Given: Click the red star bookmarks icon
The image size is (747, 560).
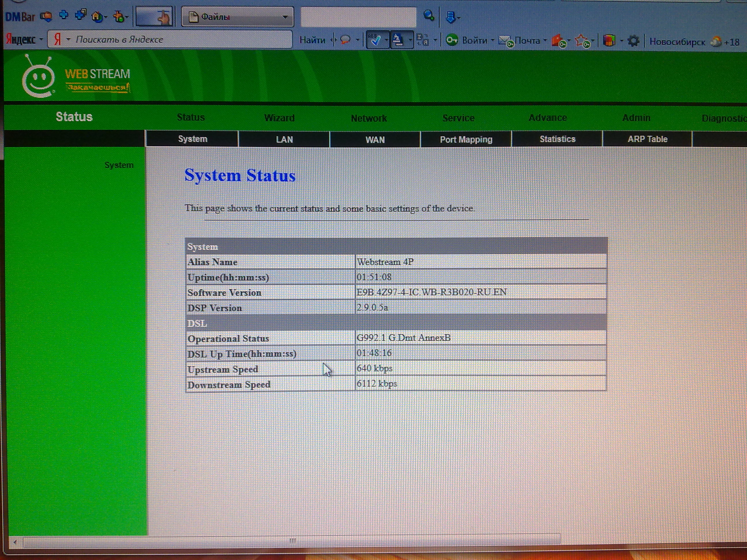Looking at the screenshot, I should click(x=582, y=41).
